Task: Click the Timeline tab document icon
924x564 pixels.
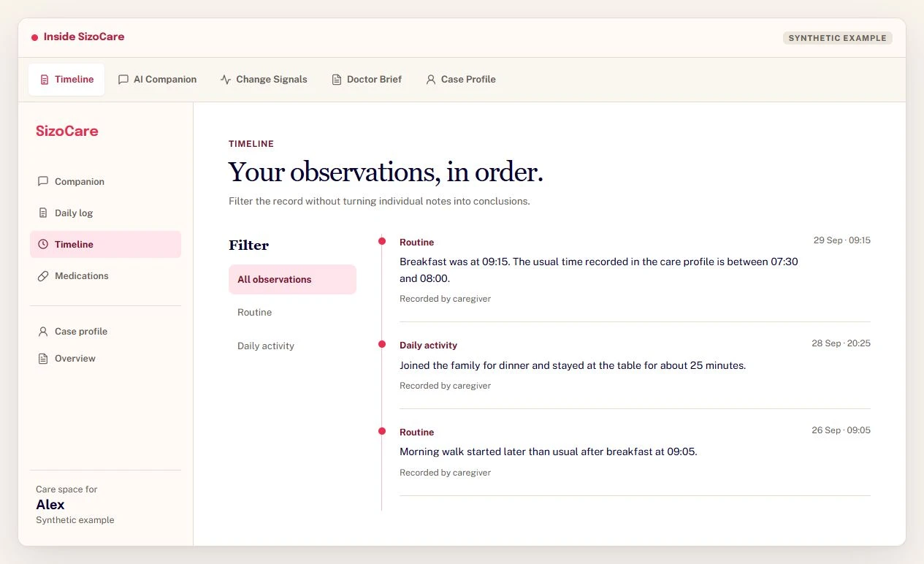Action: click(x=45, y=80)
